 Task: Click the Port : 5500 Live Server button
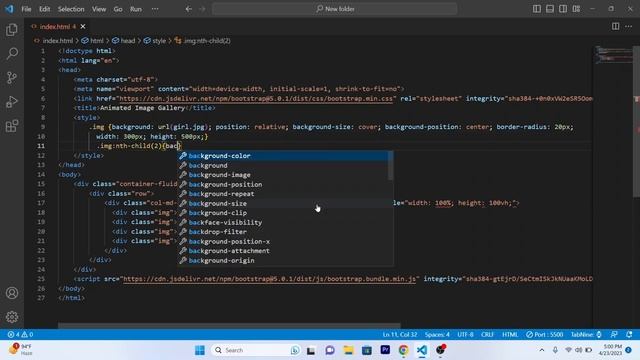pyautogui.click(x=544, y=334)
